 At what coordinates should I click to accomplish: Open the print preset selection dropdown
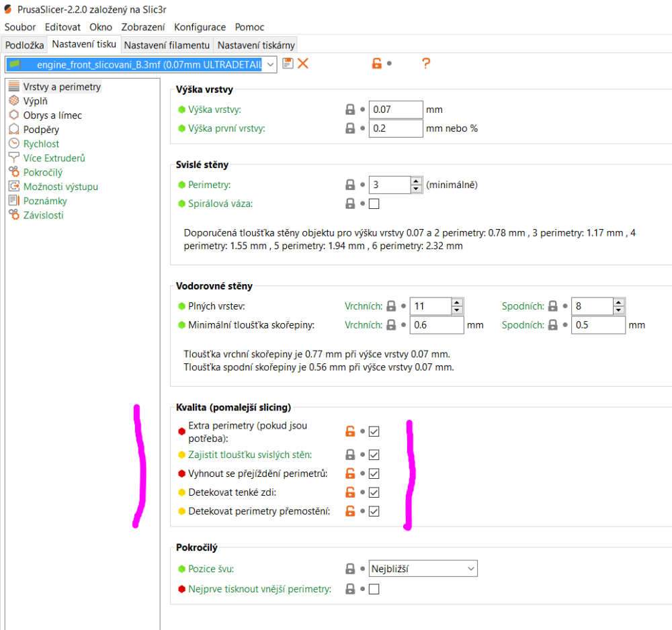pos(270,64)
